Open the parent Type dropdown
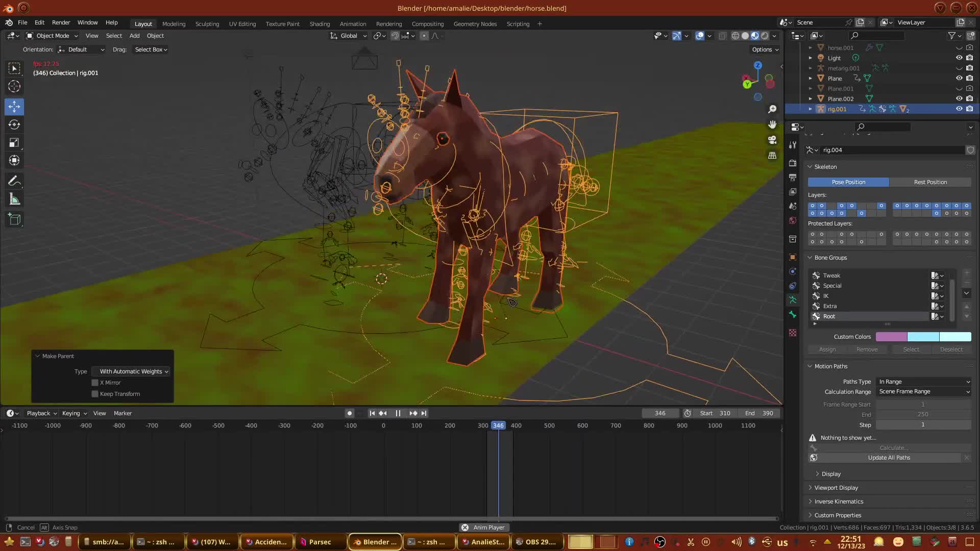Image resolution: width=980 pixels, height=551 pixels. pos(131,371)
